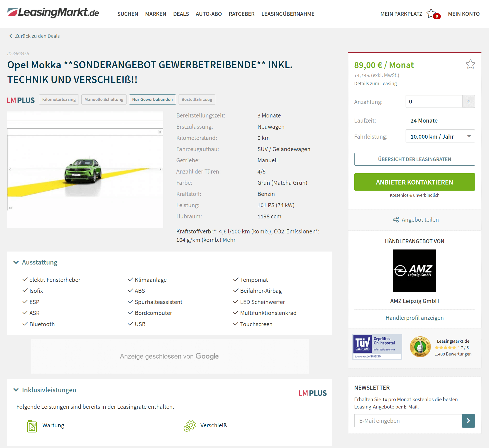The width and height of the screenshot is (489, 448).
Task: Click the TÜV Saarland certification badge
Action: click(x=377, y=347)
